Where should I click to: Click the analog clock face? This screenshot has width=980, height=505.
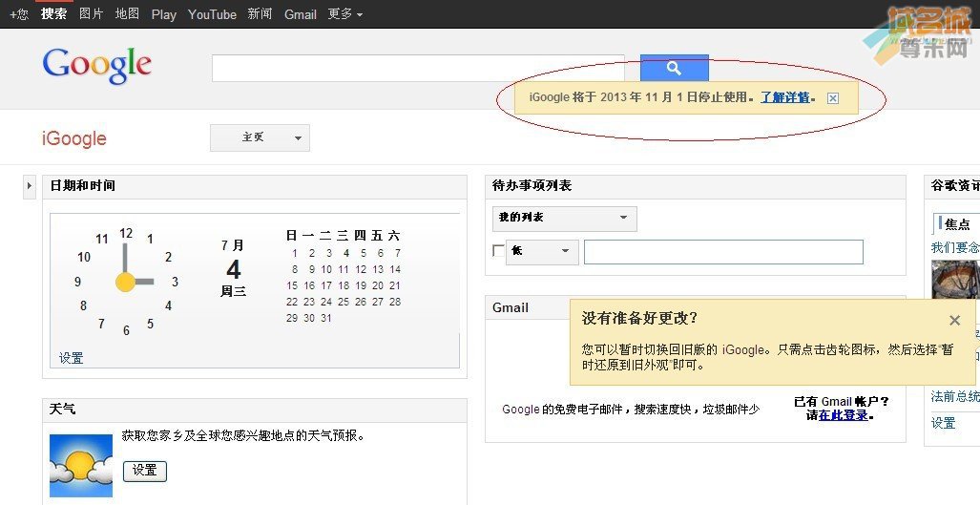pos(126,282)
